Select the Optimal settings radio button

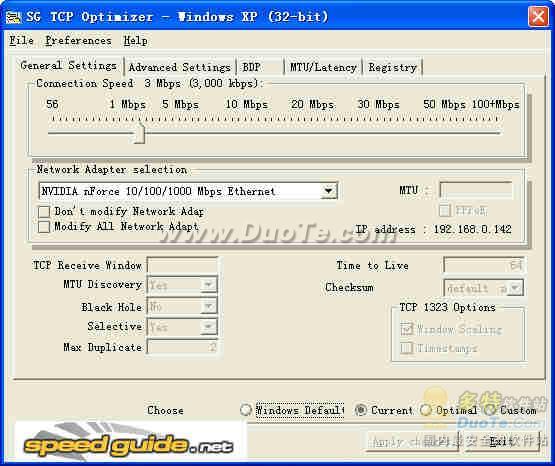[425, 410]
